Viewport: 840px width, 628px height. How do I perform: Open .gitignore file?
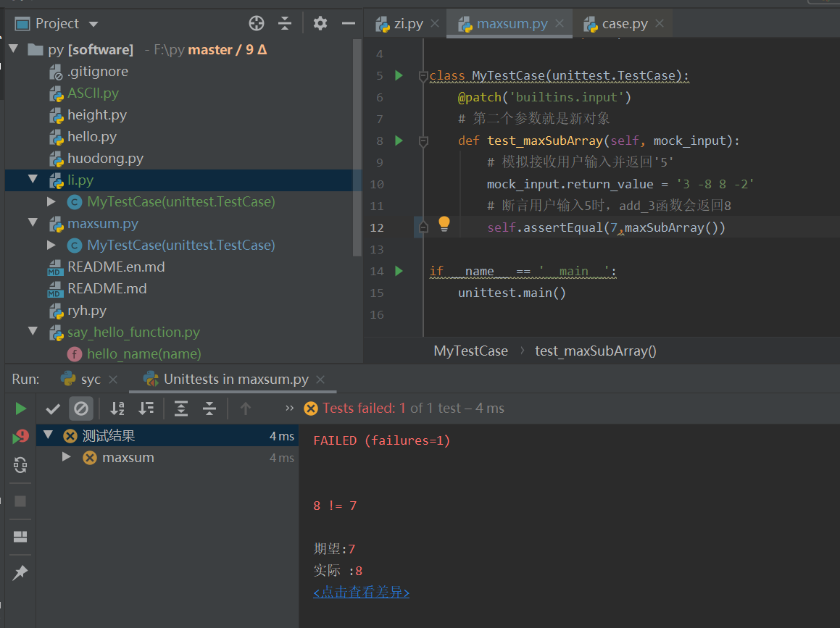pos(98,71)
